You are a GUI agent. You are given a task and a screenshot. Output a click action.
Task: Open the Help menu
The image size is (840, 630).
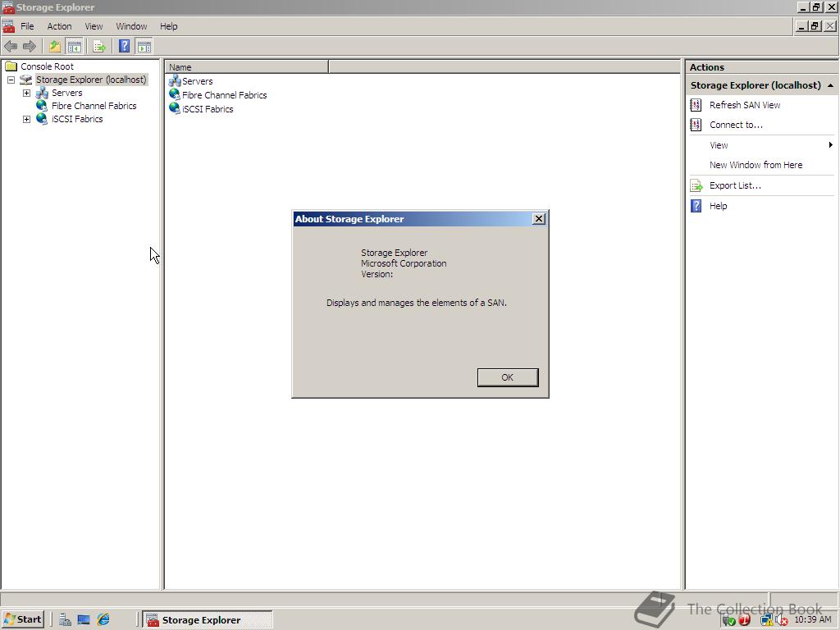(169, 26)
